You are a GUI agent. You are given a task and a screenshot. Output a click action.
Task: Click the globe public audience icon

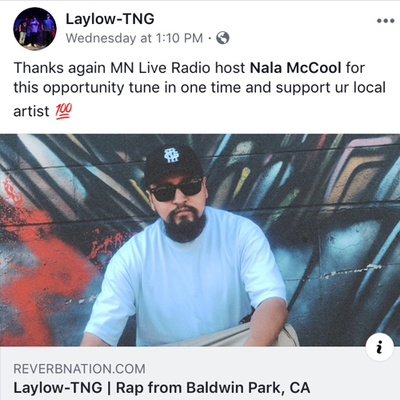(223, 38)
